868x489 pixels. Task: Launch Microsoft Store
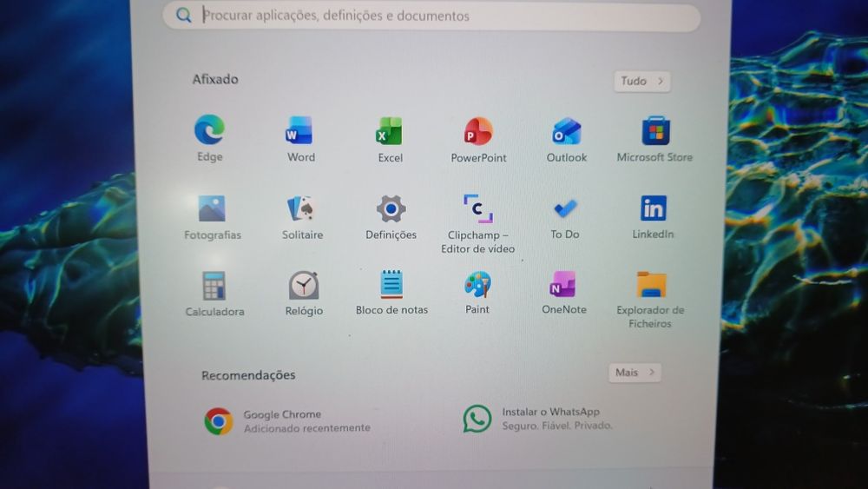pos(655,130)
